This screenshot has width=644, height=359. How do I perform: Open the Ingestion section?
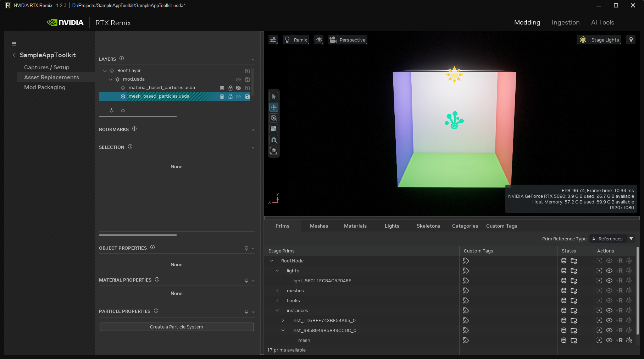point(565,22)
